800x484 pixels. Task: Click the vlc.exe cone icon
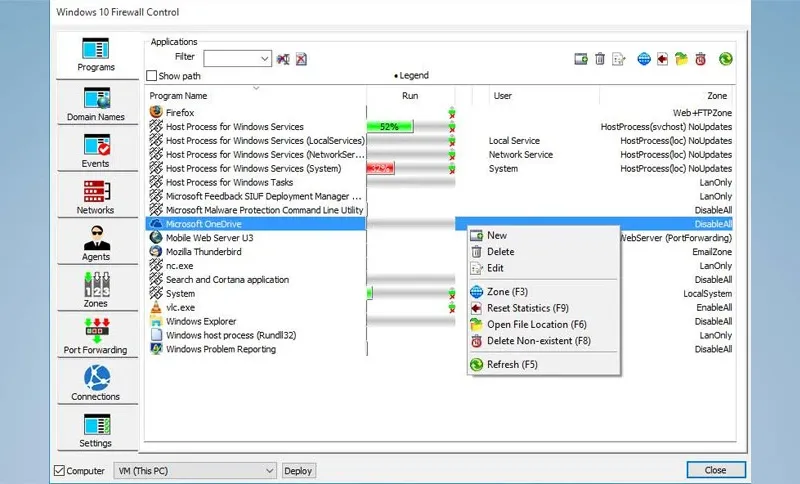point(156,307)
